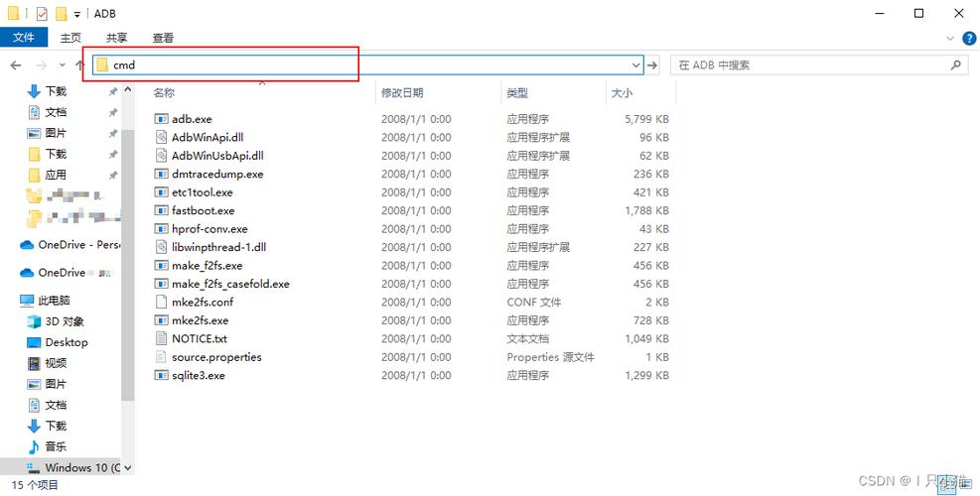This screenshot has width=980, height=496.
Task: Select 此电脑 in the navigation pane
Action: [x=45, y=301]
